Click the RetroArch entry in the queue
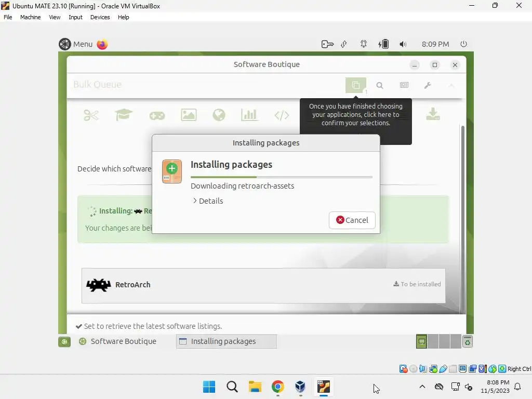This screenshot has height=399, width=532. (x=263, y=286)
